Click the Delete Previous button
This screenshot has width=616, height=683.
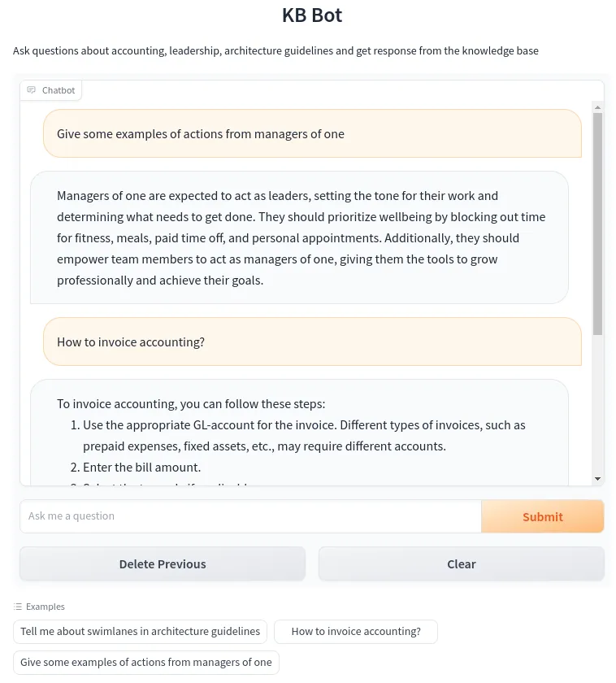point(162,563)
